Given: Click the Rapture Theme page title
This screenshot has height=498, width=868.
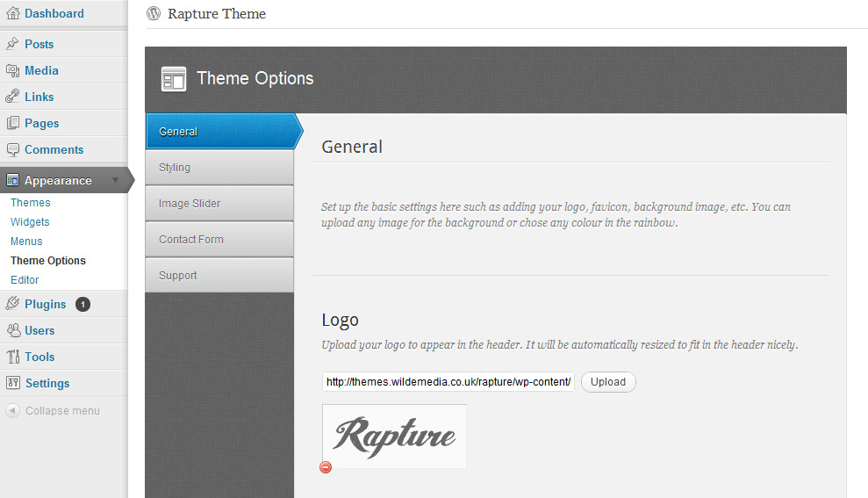Looking at the screenshot, I should coord(217,14).
